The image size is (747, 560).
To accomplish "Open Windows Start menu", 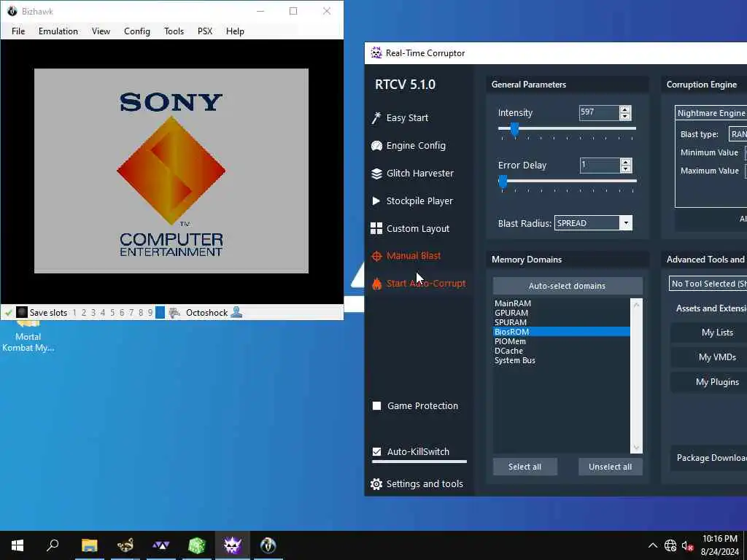I will [x=18, y=545].
